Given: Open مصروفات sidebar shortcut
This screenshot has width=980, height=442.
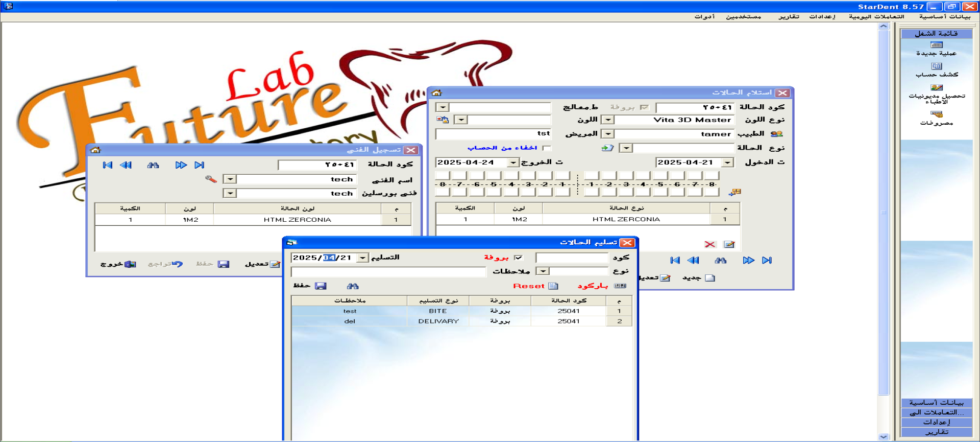Looking at the screenshot, I should 936,119.
